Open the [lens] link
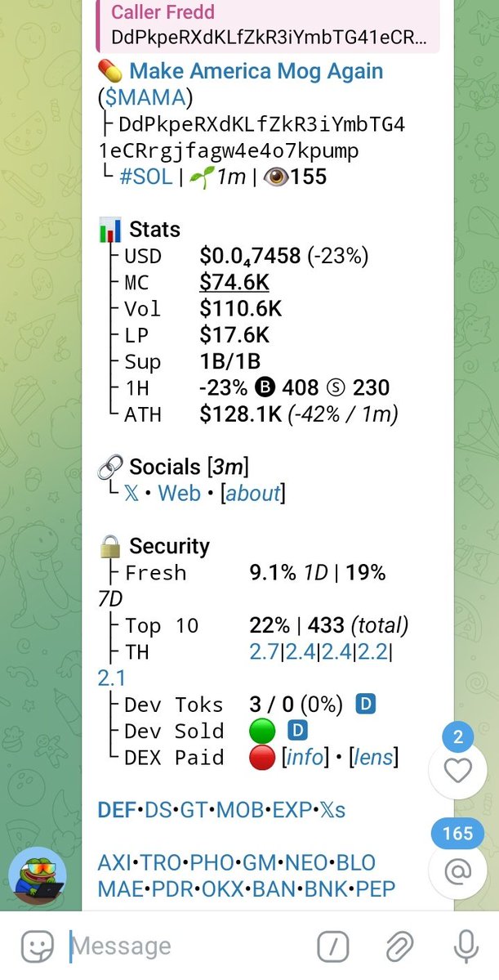Viewport: 499px width, 980px height. point(373,758)
